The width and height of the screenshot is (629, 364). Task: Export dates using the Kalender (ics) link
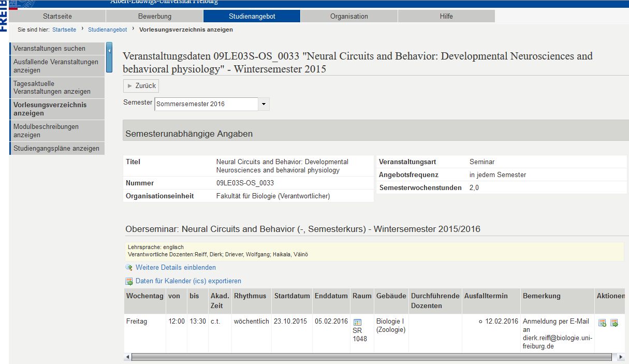tap(188, 281)
